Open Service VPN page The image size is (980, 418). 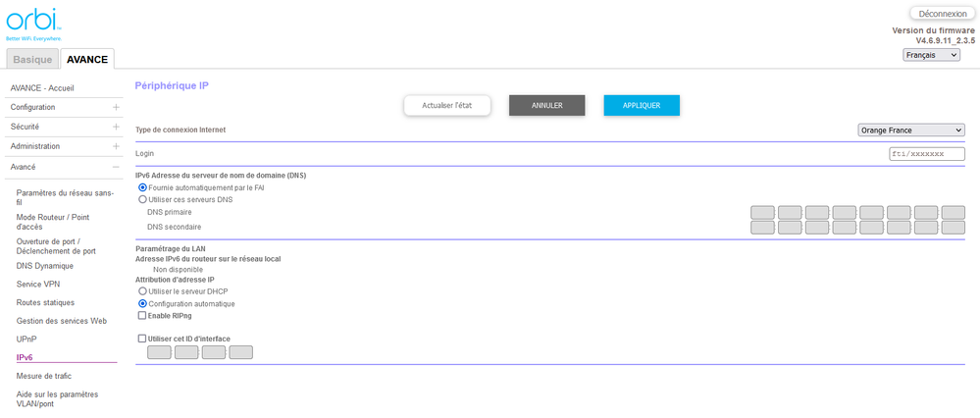[x=38, y=284]
